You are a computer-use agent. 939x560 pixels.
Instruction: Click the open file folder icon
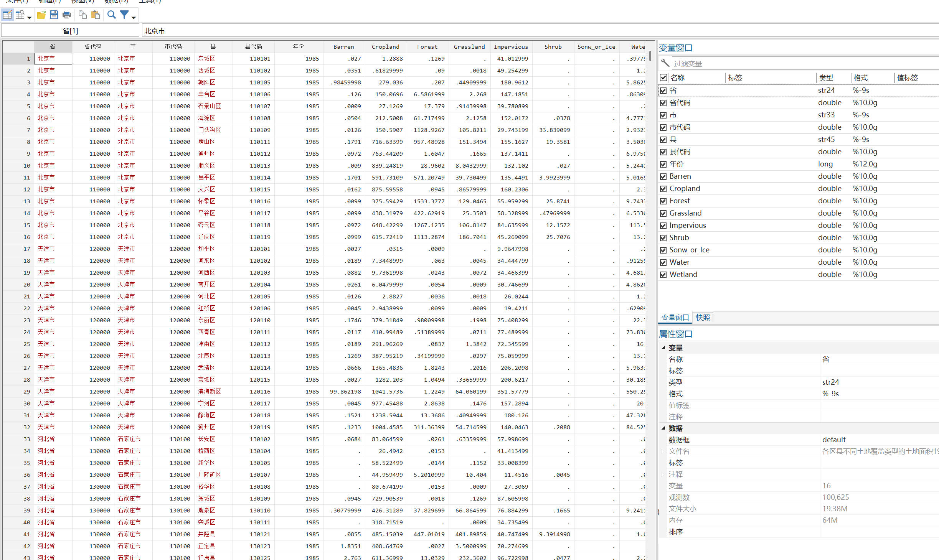[41, 15]
